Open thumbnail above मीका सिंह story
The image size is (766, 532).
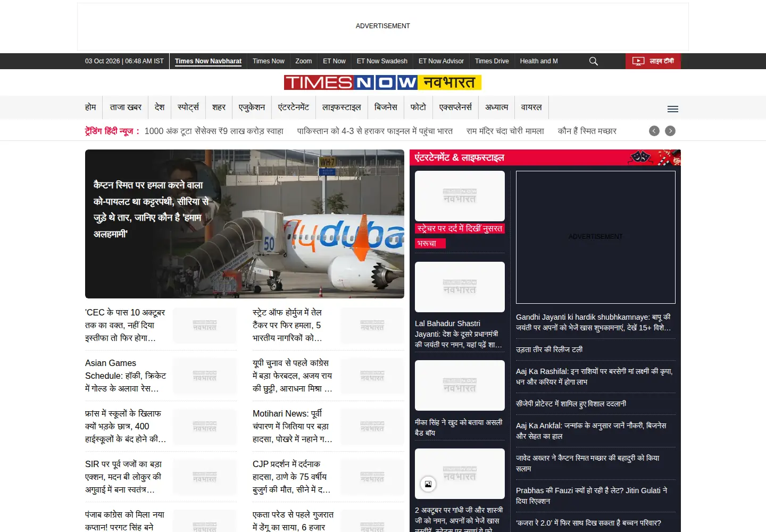(460, 385)
